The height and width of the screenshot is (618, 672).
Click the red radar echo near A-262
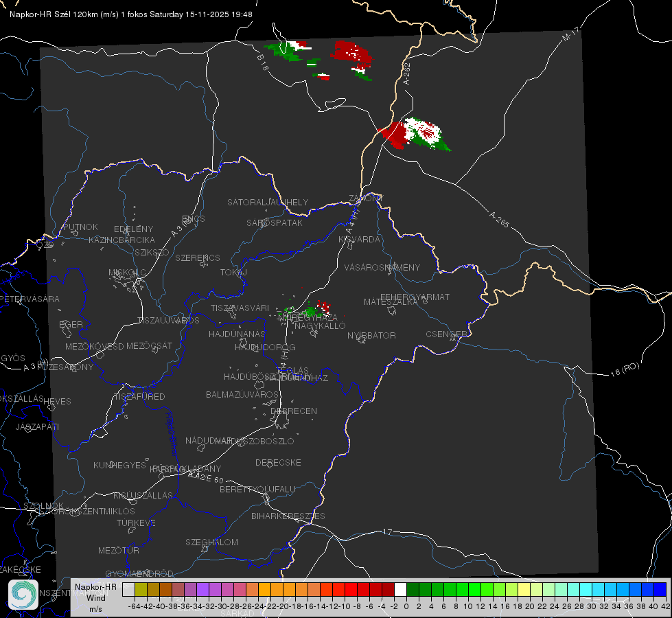pyautogui.click(x=394, y=135)
